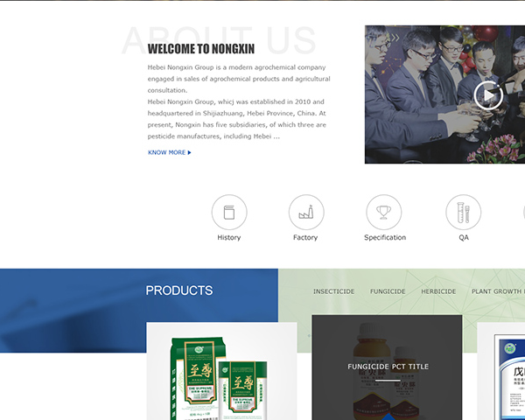Screen dimensions: 525x420
Task: Open the FUNGICIDE PCT TITLE product card
Action: 387,367
